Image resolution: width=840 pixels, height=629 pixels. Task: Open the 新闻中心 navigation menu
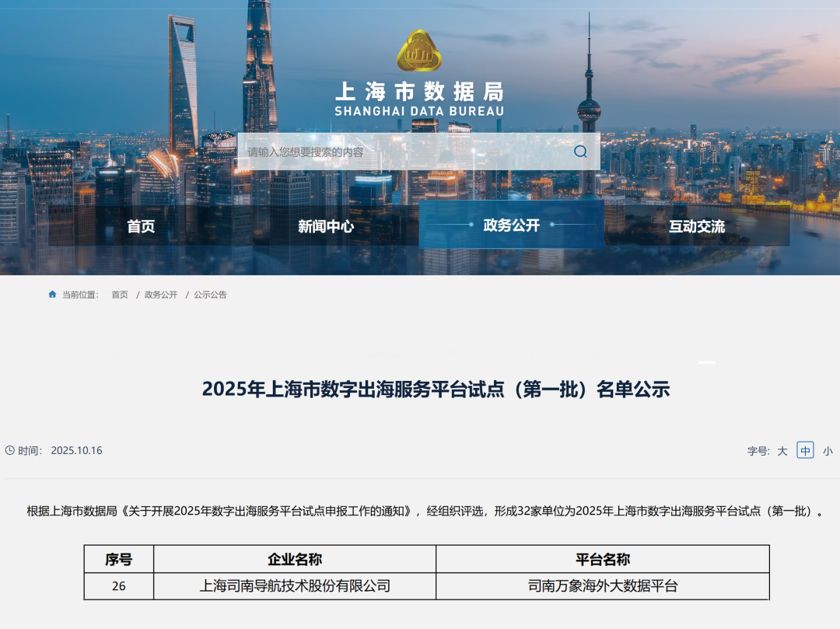(327, 226)
